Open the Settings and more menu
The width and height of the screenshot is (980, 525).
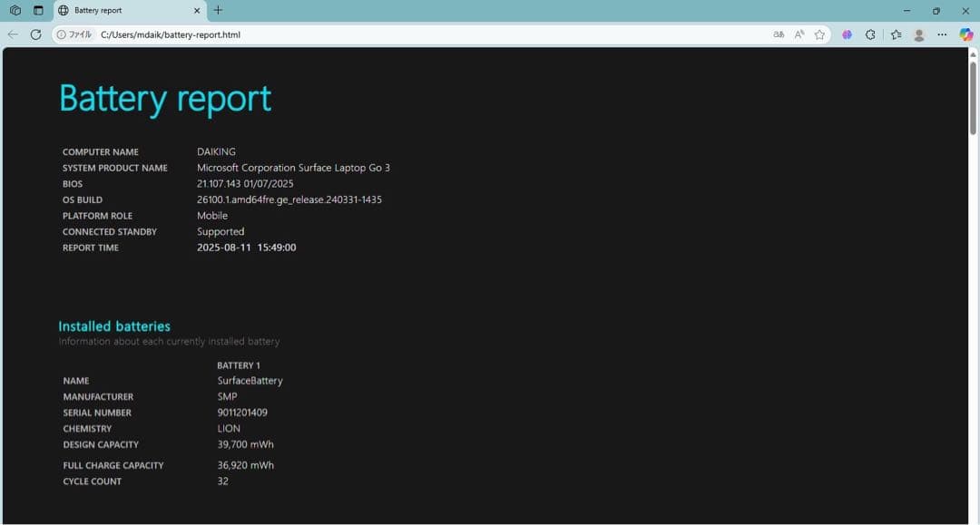(x=942, y=34)
